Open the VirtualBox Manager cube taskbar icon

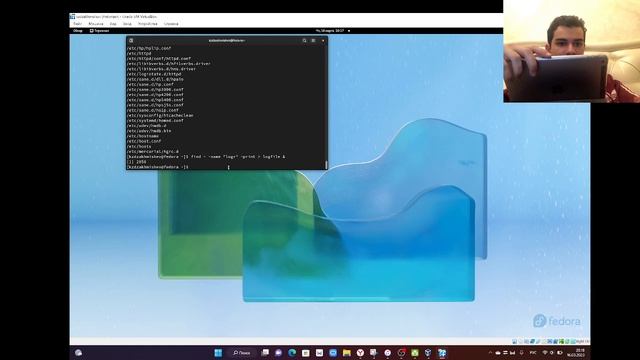[428, 353]
